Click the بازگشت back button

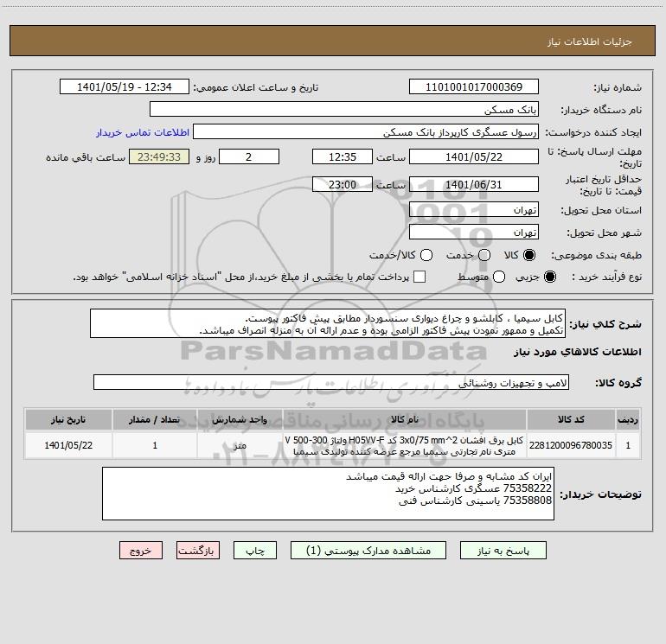198,551
